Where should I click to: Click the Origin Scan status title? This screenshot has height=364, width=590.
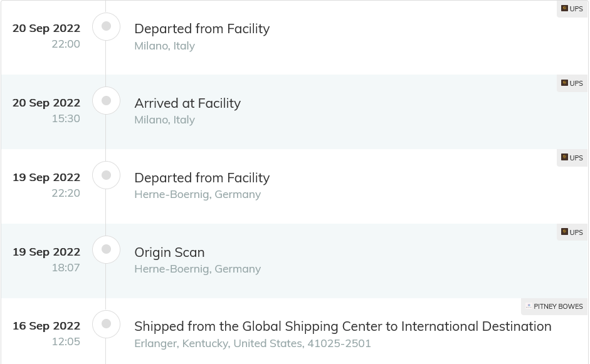pos(169,252)
